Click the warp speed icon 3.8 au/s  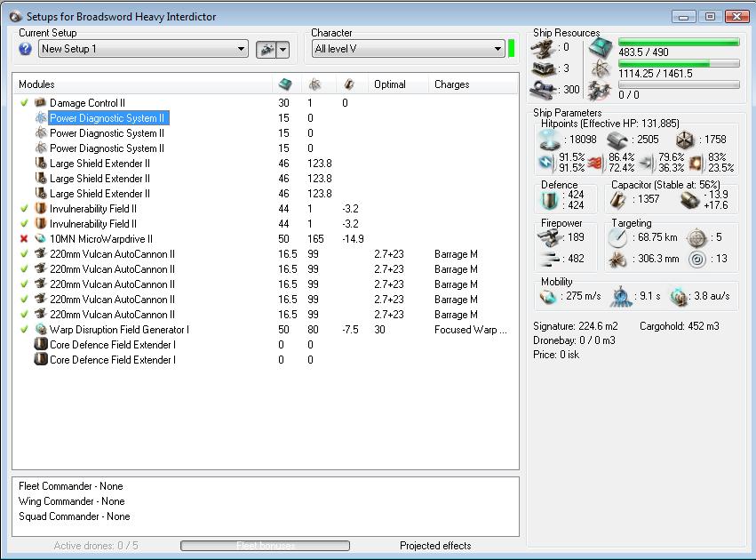[679, 297]
